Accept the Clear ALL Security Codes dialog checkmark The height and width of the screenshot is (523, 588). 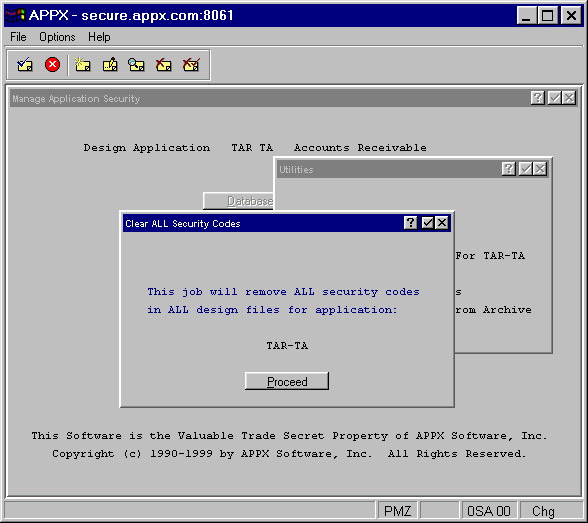[428, 223]
